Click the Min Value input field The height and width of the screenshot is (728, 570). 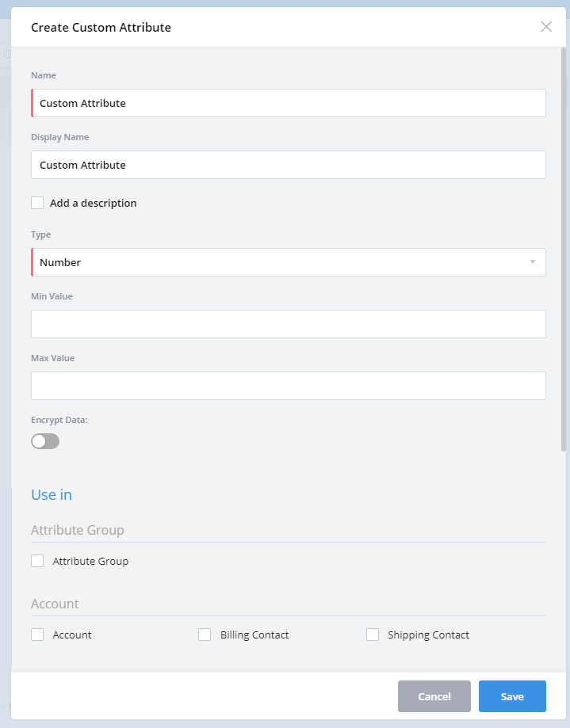tap(289, 324)
